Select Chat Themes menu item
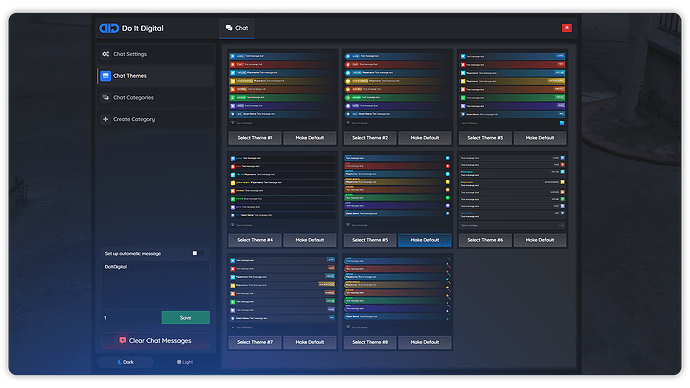Screen dimensions: 690x388 click(155, 76)
